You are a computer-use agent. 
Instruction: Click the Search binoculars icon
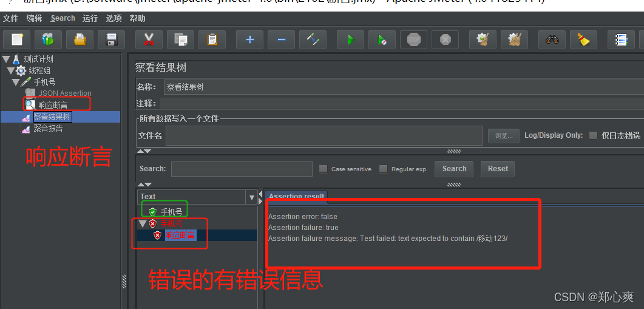[552, 39]
